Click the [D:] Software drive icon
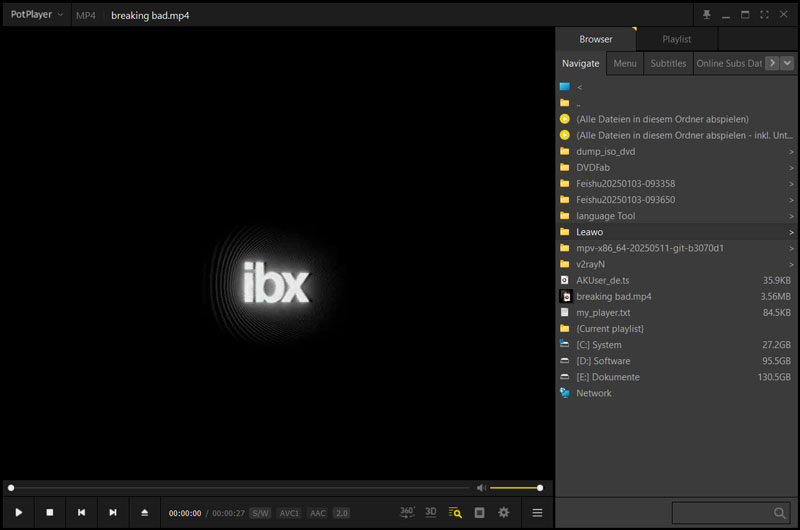The height and width of the screenshot is (530, 800). (x=564, y=361)
